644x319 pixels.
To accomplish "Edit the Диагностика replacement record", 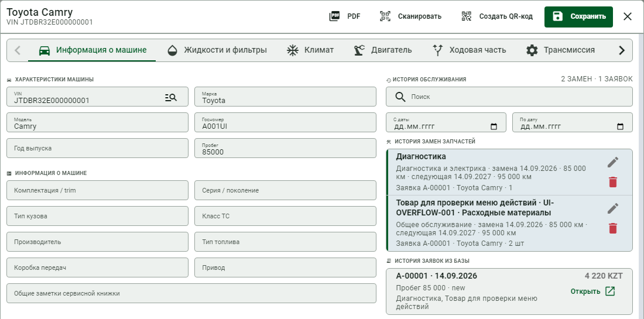I will [613, 162].
